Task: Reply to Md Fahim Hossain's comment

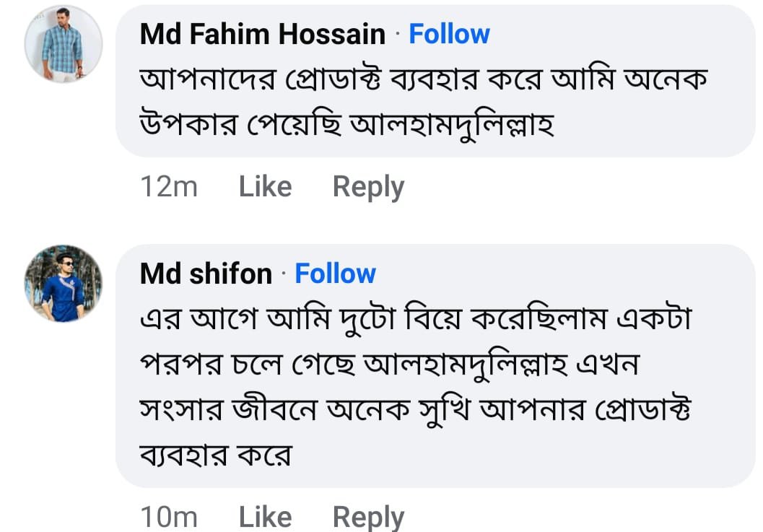Action: tap(368, 187)
